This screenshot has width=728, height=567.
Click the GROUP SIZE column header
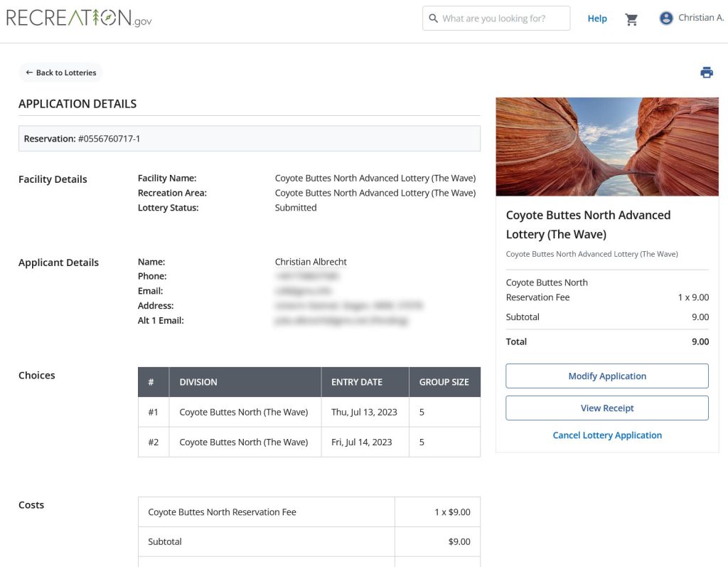click(444, 382)
